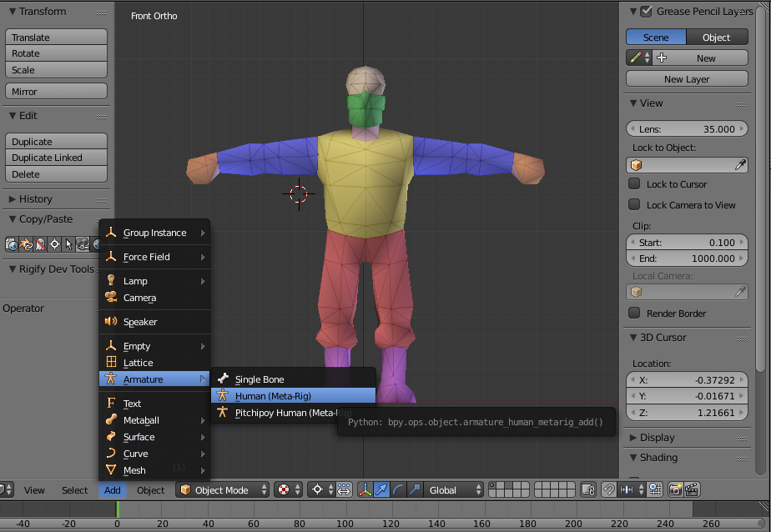
Task: Click the crosshair target icon under Copy/Paste
Action: pos(54,244)
